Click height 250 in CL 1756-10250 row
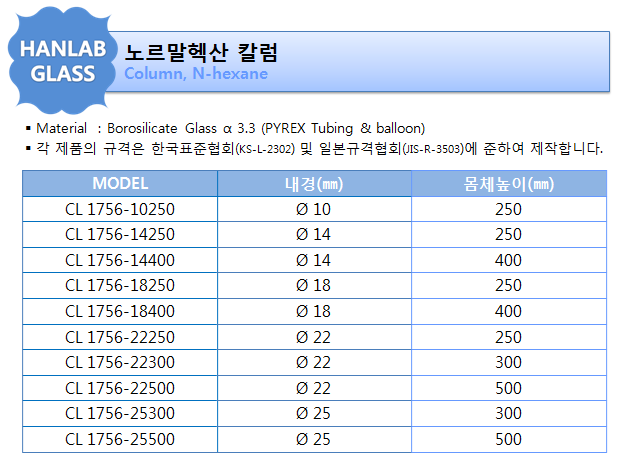 click(508, 209)
